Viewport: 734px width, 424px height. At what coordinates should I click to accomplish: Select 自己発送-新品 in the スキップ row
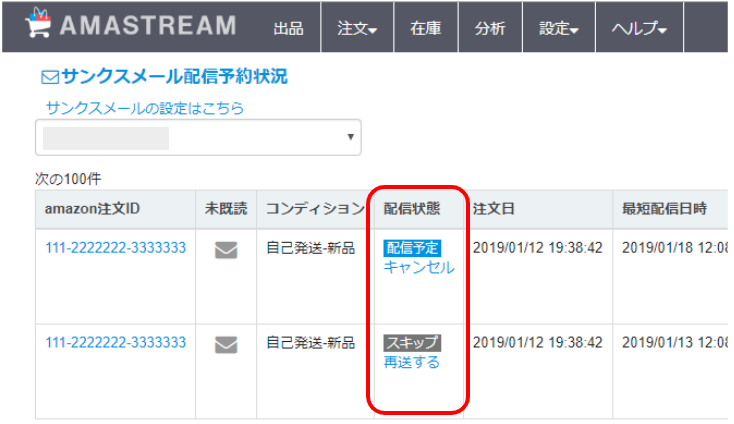pyautogui.click(x=310, y=343)
